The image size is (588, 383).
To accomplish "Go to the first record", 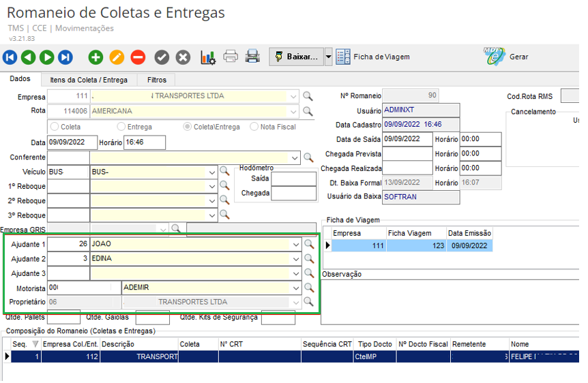I will [x=10, y=57].
